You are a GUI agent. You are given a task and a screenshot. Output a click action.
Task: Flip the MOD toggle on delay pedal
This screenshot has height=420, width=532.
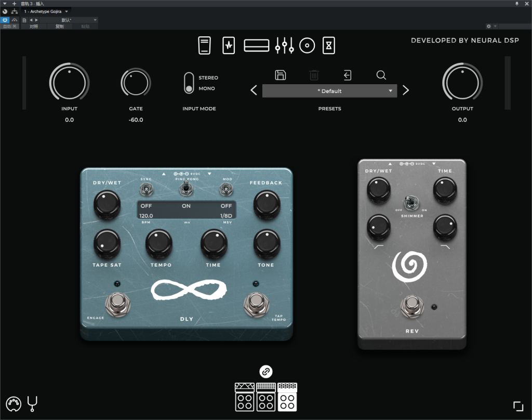tap(227, 189)
